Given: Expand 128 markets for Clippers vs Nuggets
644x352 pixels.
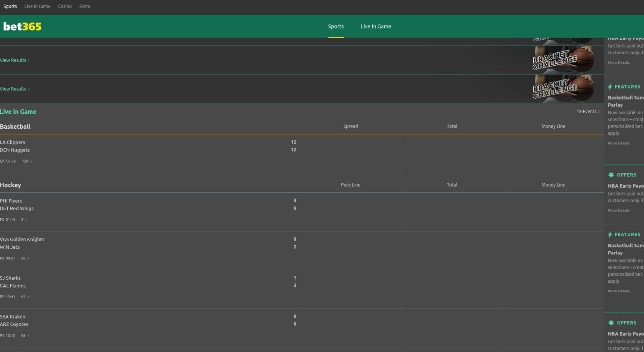Looking at the screenshot, I should tap(27, 161).
